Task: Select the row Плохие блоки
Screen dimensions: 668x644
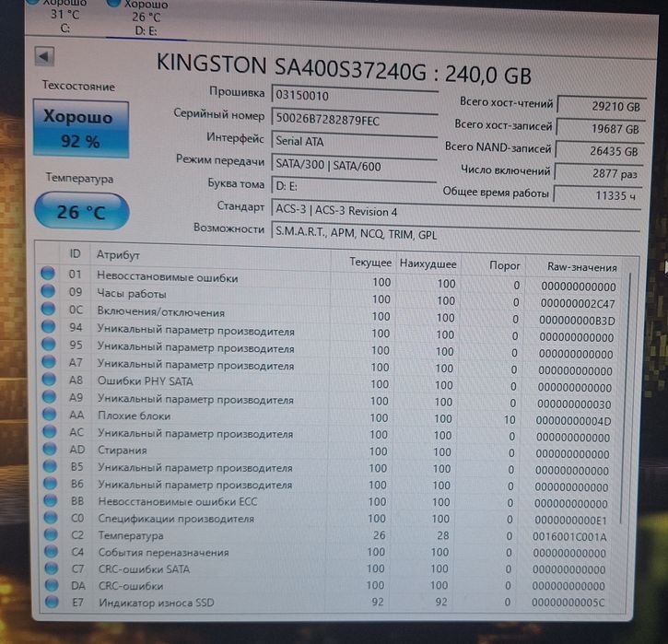Action: pos(328,417)
